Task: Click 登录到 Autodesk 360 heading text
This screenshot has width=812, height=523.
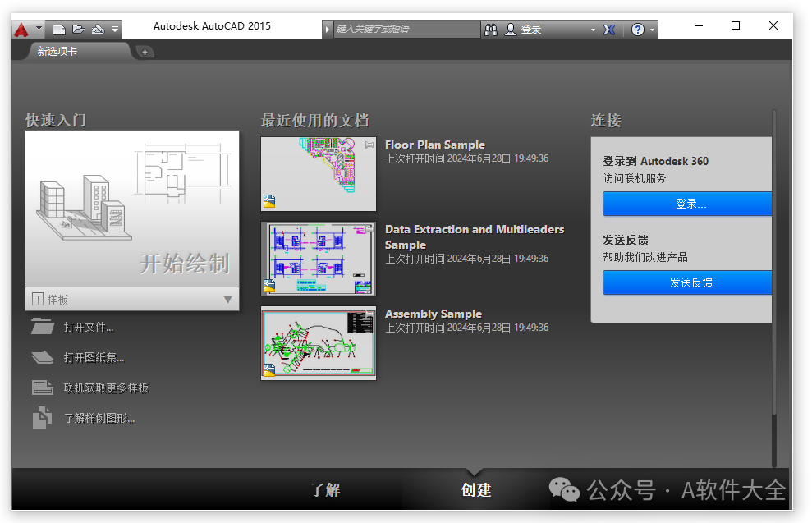Action: coord(656,161)
